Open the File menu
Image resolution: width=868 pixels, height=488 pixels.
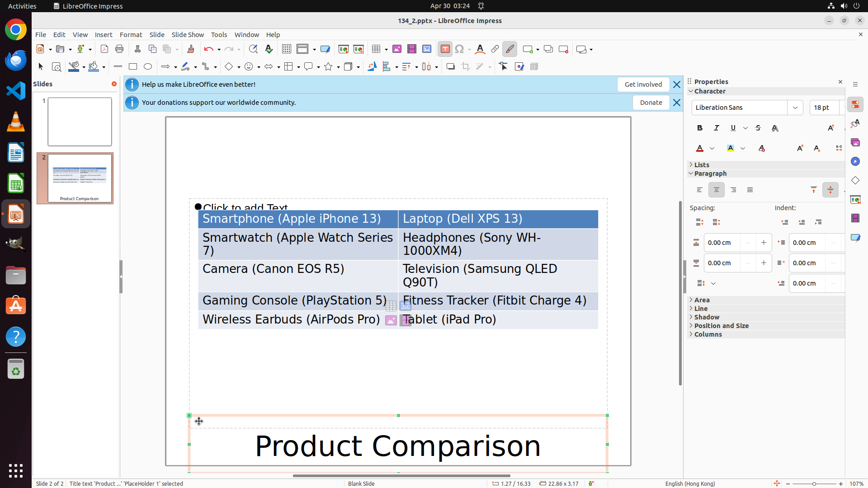click(41, 35)
